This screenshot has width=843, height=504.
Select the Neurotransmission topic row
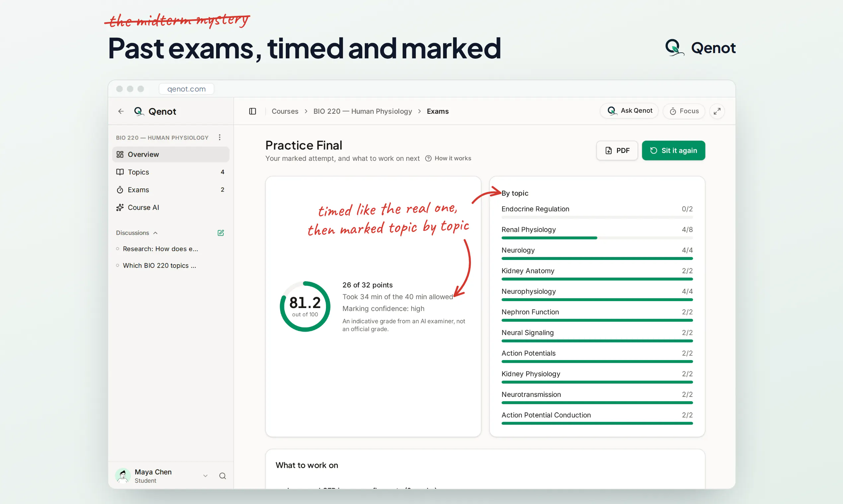click(x=597, y=398)
